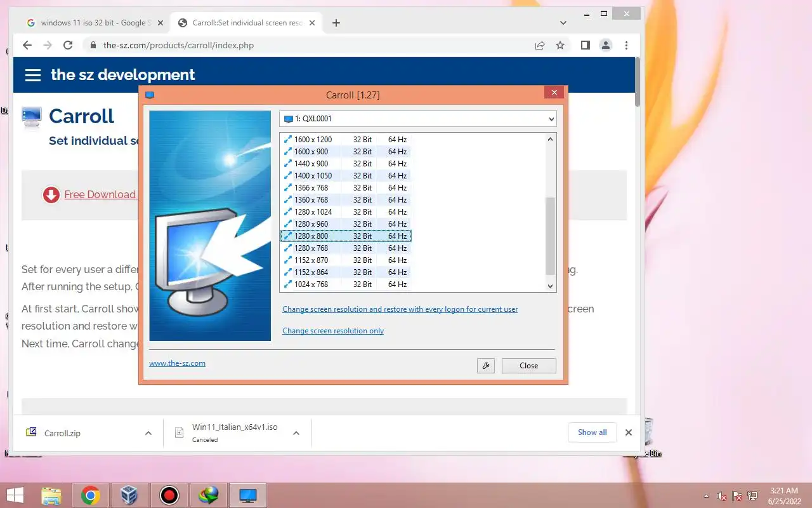Open the Windows Start button

(16, 495)
